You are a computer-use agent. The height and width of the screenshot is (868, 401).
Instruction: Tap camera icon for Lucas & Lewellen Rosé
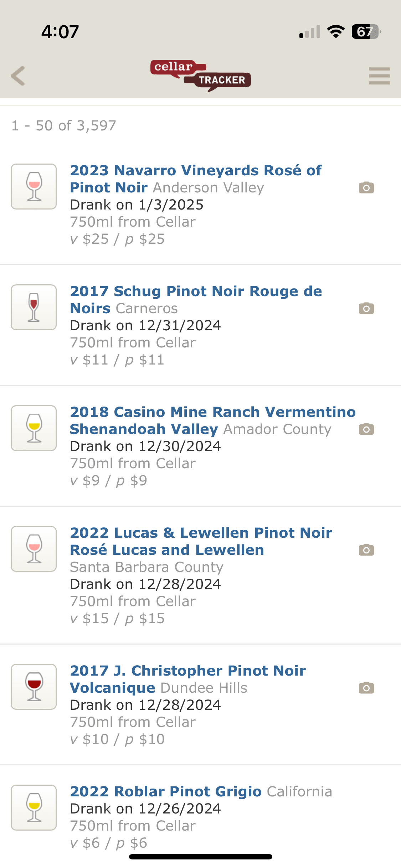click(x=366, y=550)
